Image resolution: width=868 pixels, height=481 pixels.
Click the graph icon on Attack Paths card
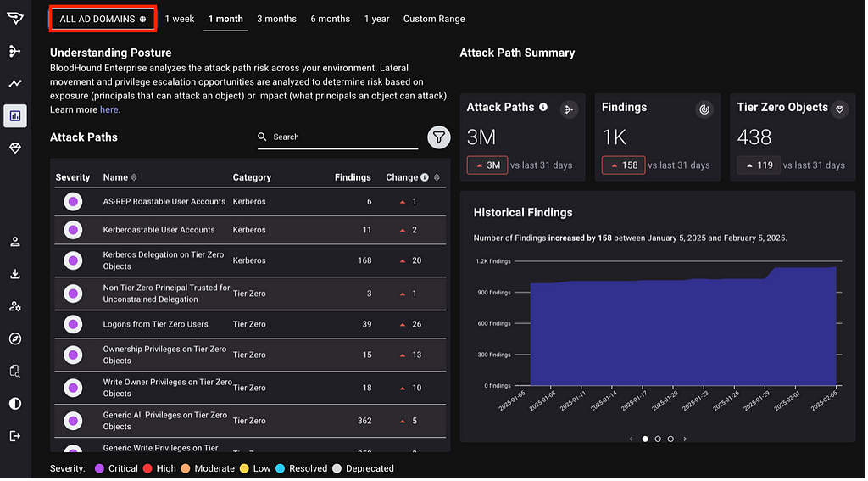tap(569, 109)
